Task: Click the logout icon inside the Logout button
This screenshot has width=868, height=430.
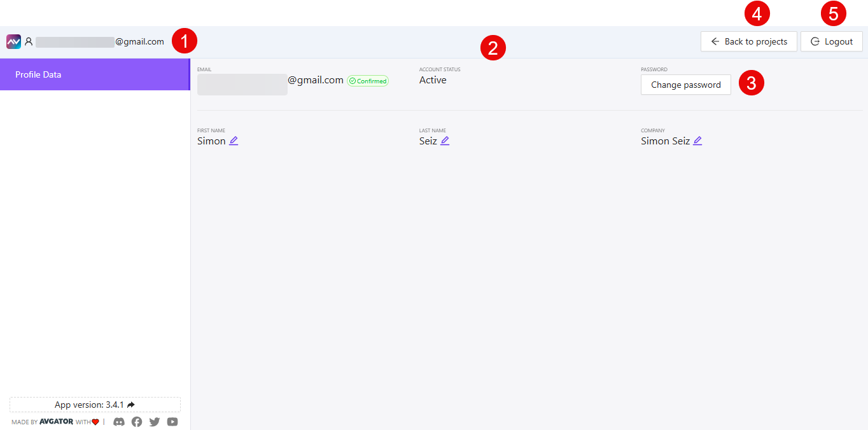Action: click(816, 41)
